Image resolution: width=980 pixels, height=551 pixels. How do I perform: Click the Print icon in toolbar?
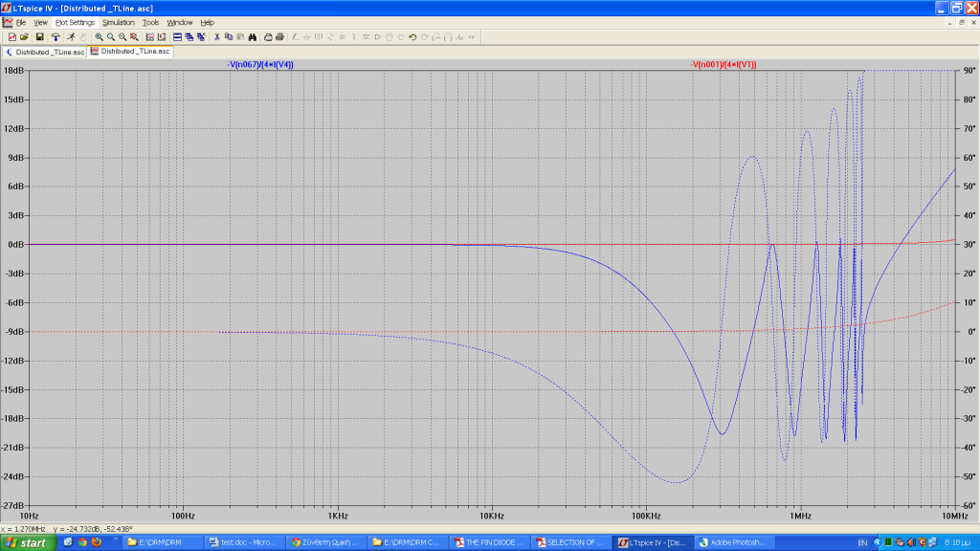(269, 36)
